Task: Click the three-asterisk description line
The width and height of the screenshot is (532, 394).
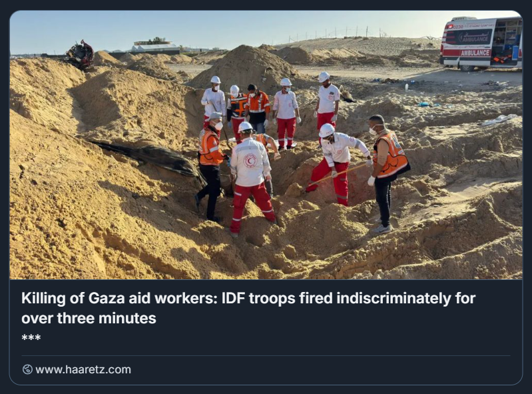Action: click(x=31, y=338)
